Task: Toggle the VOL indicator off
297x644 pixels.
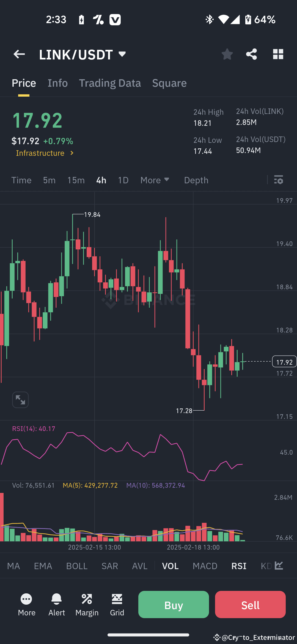Action: click(170, 566)
